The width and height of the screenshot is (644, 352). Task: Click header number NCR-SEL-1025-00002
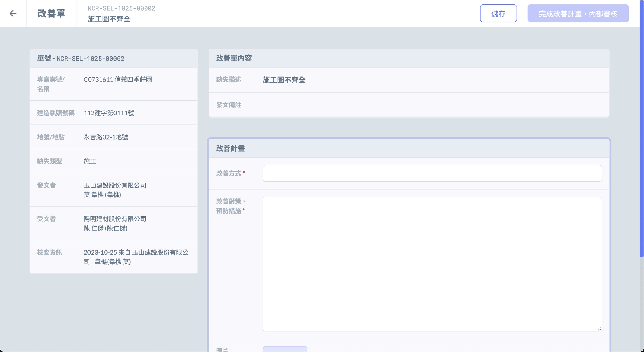point(121,8)
